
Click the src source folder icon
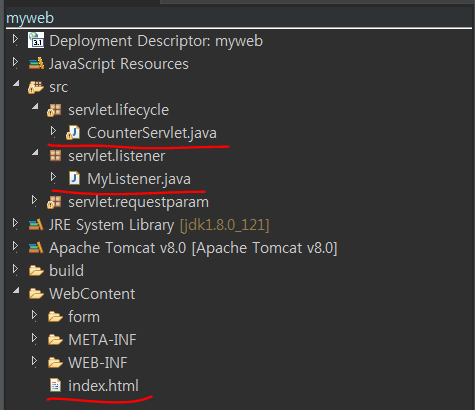click(x=36, y=87)
